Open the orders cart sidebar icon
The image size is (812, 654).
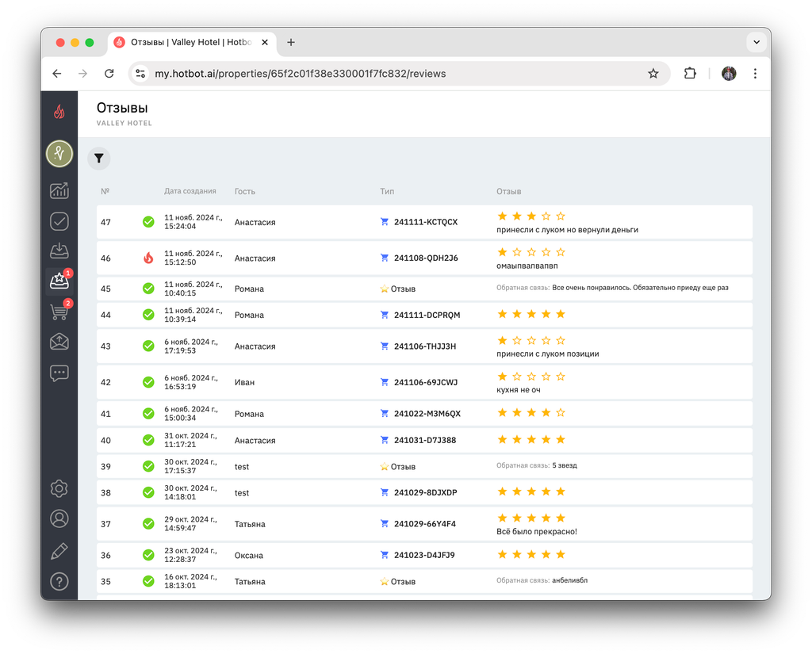59,312
